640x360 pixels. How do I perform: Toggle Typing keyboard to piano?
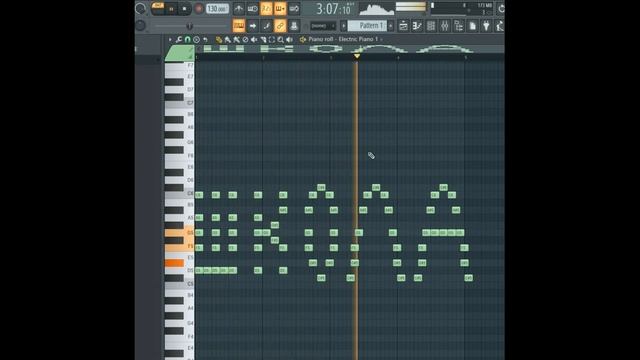[x=239, y=26]
